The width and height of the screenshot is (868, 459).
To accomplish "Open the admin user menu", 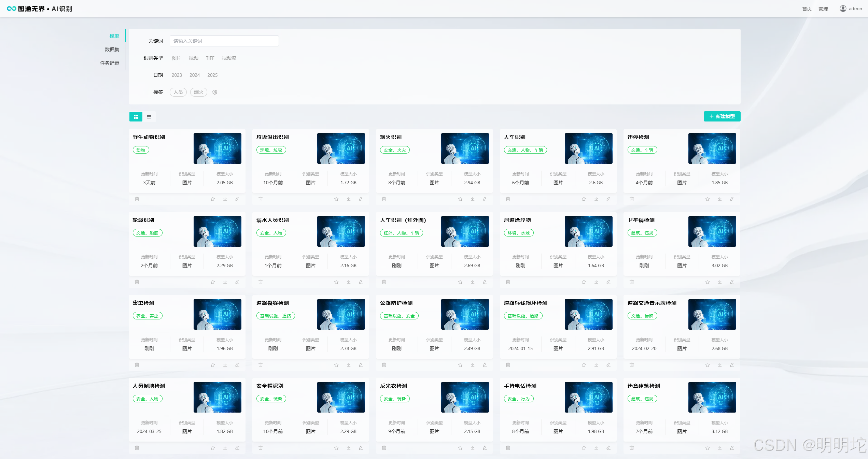I will coord(851,9).
